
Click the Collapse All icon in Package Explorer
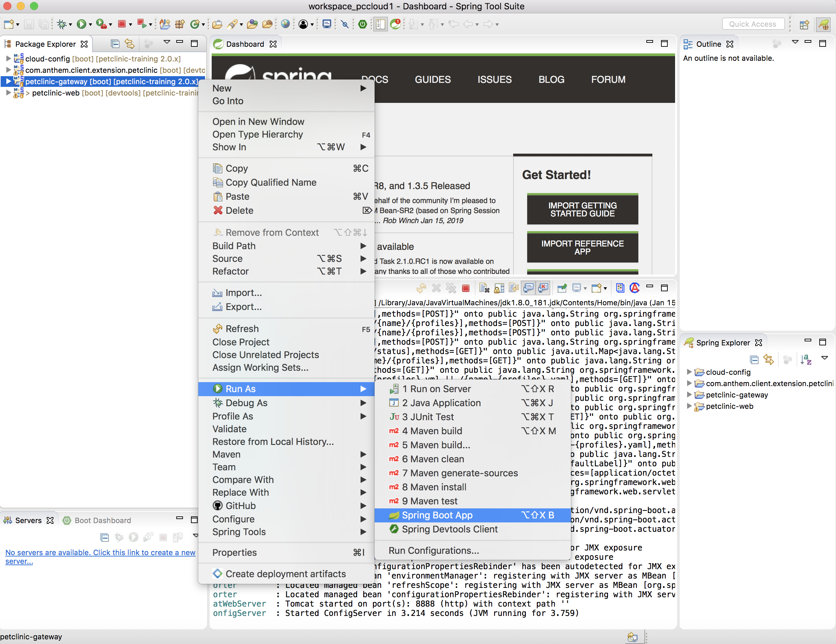(115, 44)
